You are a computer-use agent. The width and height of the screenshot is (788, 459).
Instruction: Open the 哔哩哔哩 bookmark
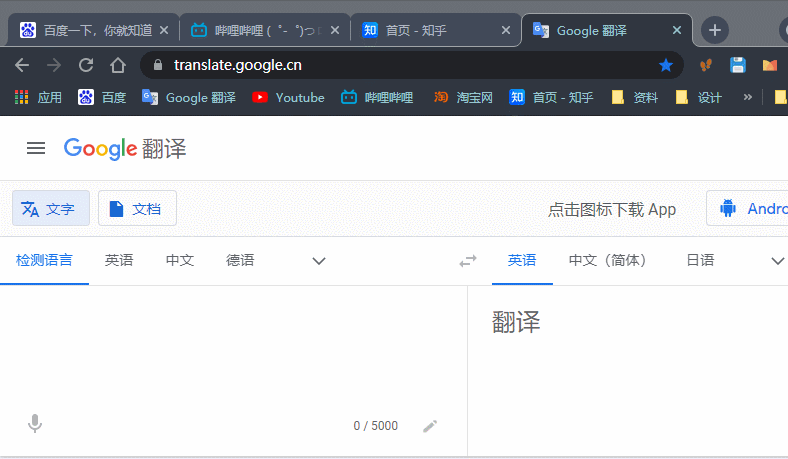[377, 97]
